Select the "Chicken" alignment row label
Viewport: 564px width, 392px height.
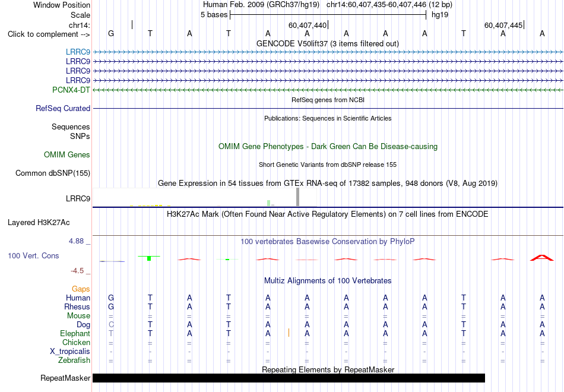(x=76, y=342)
